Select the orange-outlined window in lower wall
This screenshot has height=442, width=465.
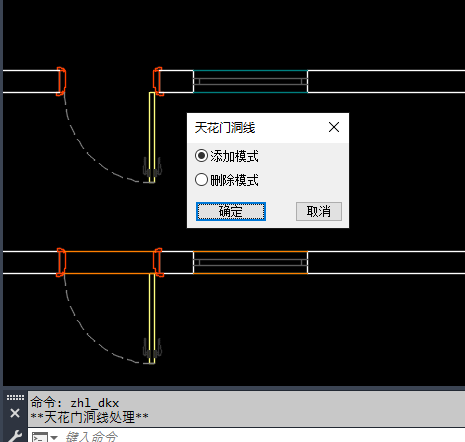coord(250,262)
